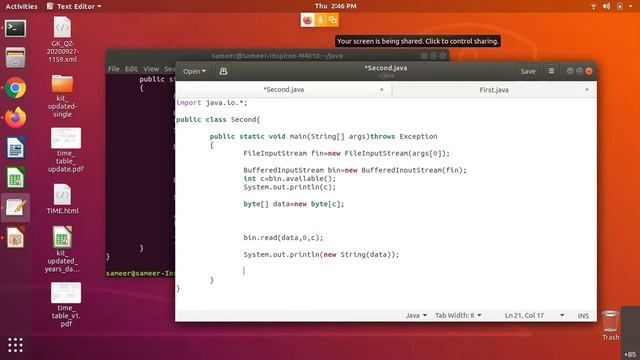Click Activities in the top bar
The width and height of the screenshot is (640, 360).
point(21,6)
